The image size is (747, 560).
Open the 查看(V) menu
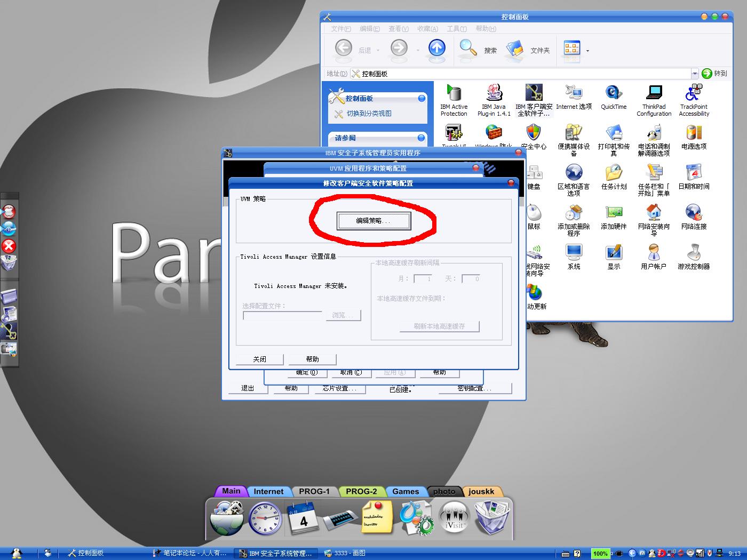399,29
